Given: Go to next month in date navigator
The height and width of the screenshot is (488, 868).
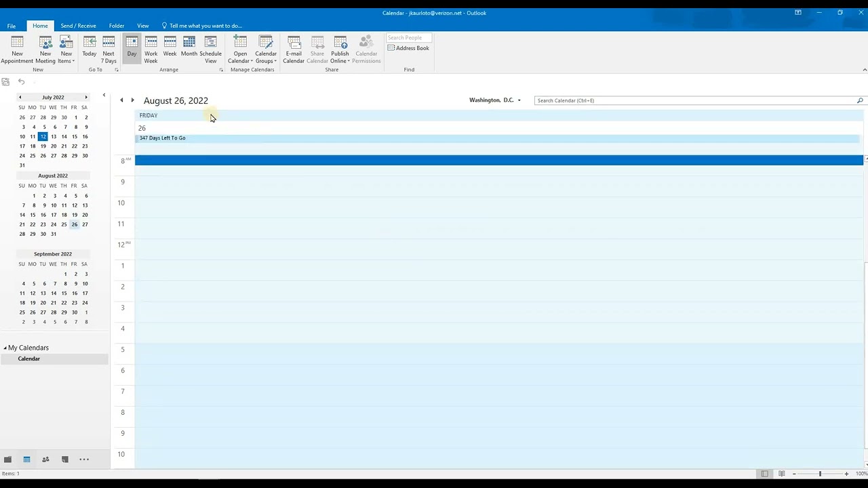Looking at the screenshot, I should [85, 97].
